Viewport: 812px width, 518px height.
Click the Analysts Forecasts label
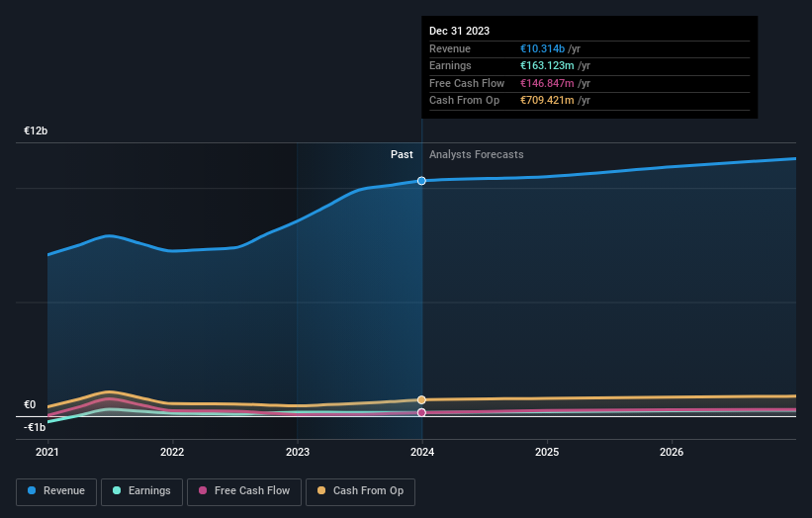coord(476,154)
